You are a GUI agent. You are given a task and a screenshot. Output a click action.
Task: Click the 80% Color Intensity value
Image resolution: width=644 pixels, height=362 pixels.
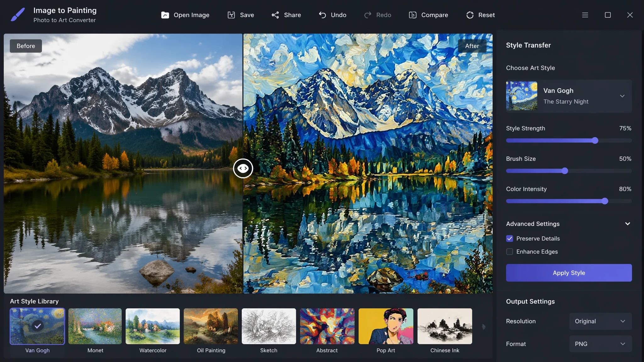[625, 189]
